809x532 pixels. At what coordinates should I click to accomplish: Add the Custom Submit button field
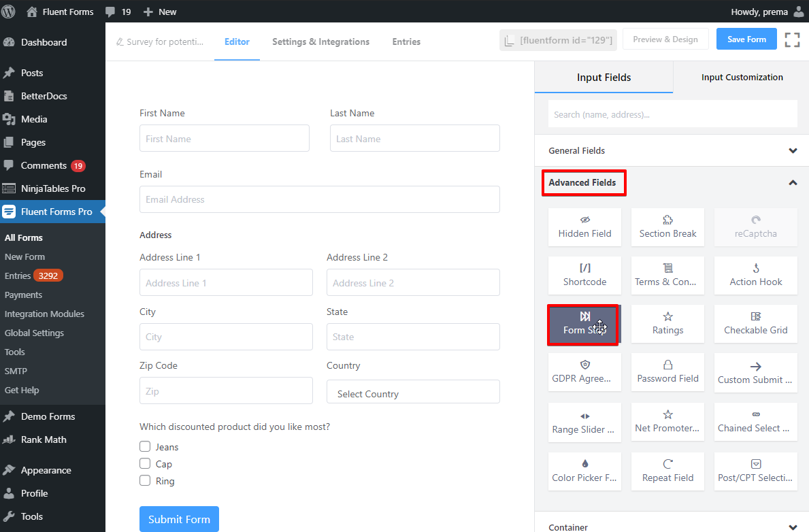pyautogui.click(x=755, y=373)
